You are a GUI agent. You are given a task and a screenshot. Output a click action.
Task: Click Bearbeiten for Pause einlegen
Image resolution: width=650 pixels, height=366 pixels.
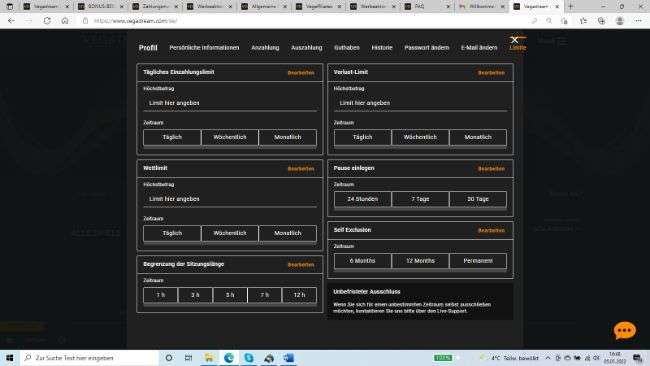[491, 169]
